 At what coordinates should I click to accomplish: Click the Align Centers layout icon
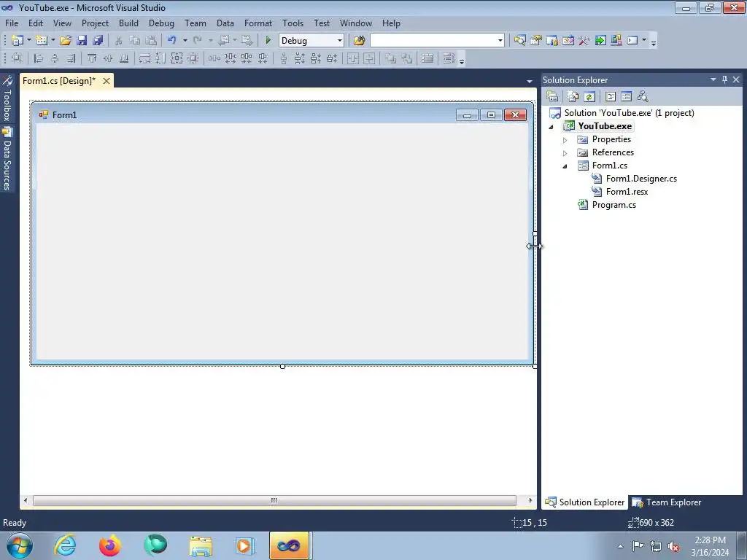(55, 58)
